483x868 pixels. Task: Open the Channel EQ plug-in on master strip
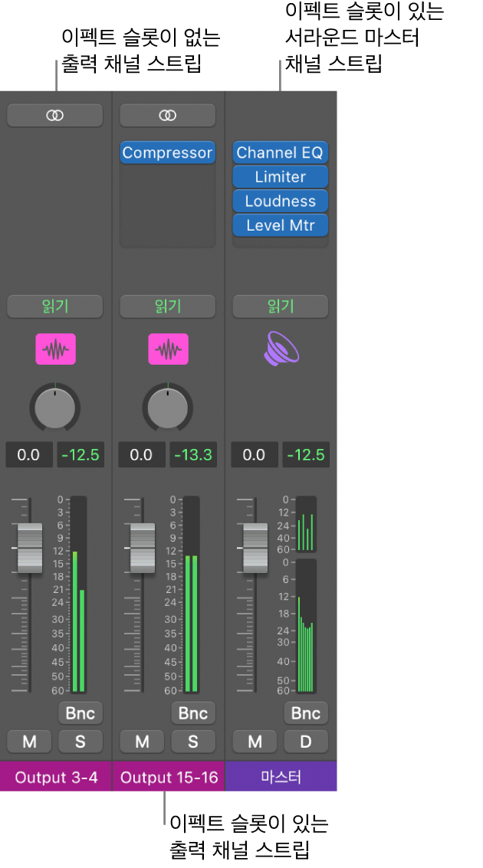pos(281,152)
